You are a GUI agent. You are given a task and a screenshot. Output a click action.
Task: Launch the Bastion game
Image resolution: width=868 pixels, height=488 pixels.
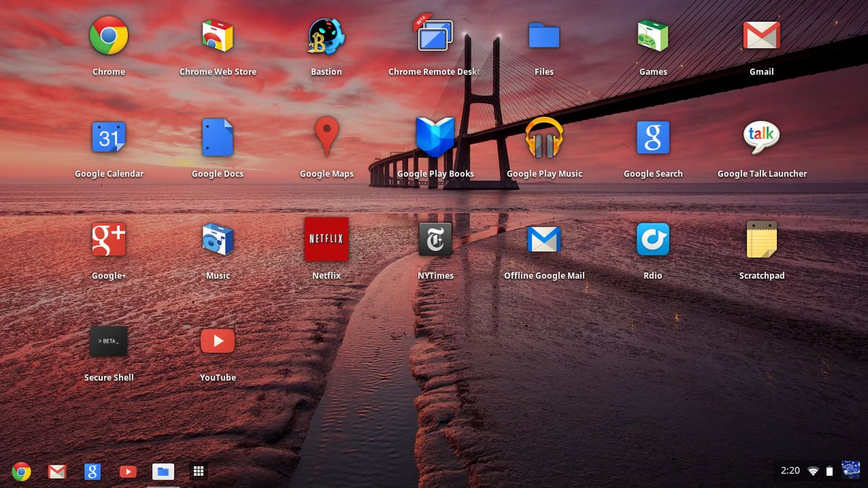tap(326, 35)
